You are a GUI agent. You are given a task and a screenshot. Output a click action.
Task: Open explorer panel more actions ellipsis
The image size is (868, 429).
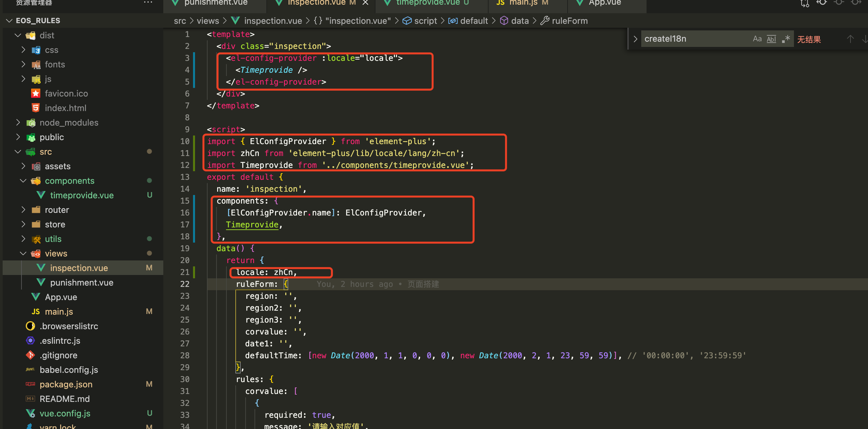[x=148, y=3]
